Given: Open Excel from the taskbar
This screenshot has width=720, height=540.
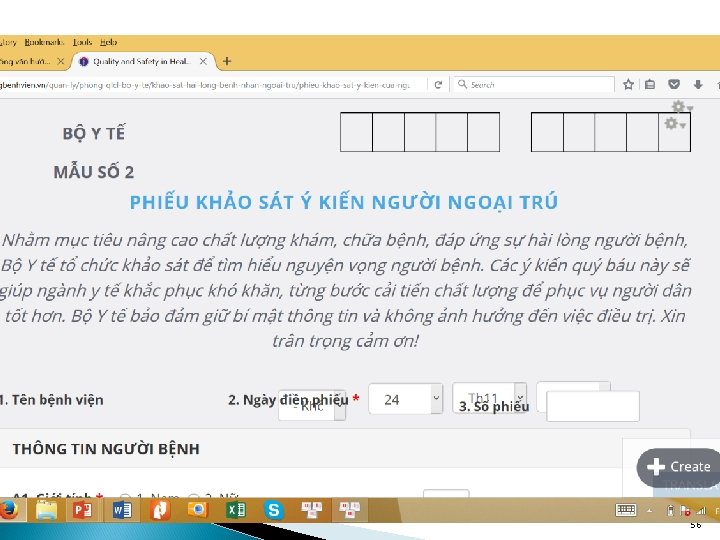Looking at the screenshot, I should tap(236, 510).
